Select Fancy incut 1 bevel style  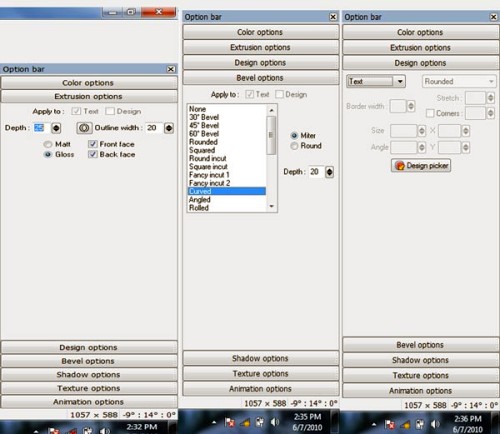point(209,175)
